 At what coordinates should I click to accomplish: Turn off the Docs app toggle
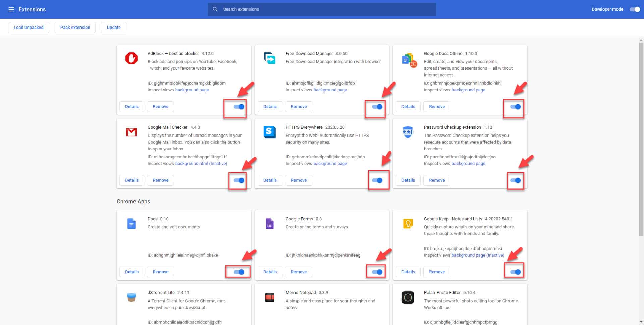(x=239, y=272)
